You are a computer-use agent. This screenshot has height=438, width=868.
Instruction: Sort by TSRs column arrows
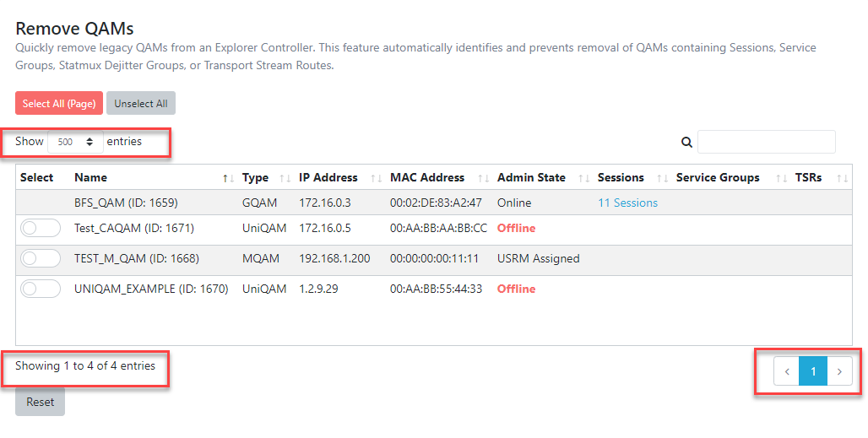pyautogui.click(x=843, y=178)
